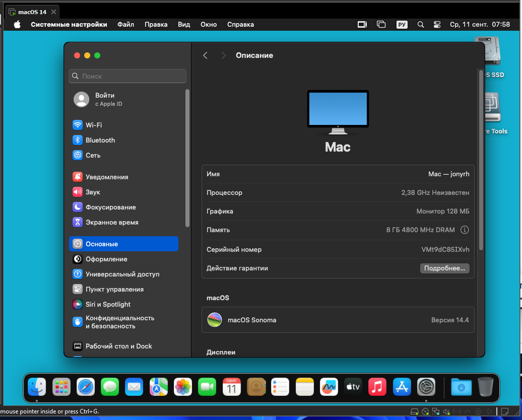Open the Вид menu
The image size is (522, 420).
(x=184, y=25)
